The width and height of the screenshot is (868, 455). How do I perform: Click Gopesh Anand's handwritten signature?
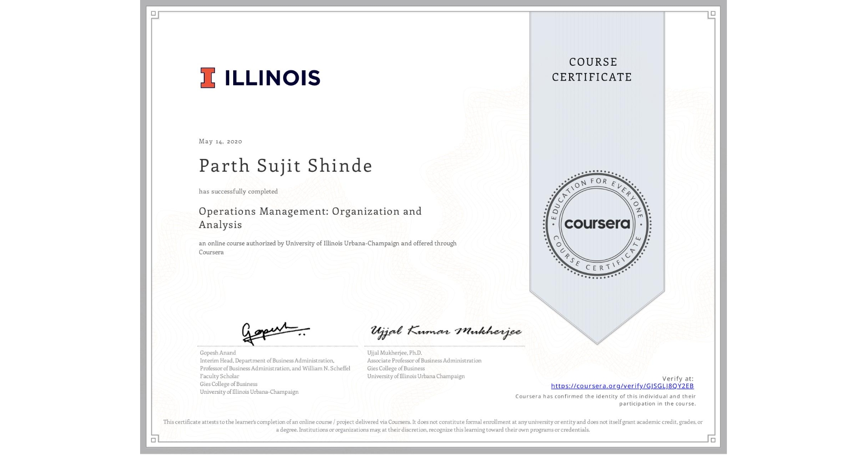(275, 333)
